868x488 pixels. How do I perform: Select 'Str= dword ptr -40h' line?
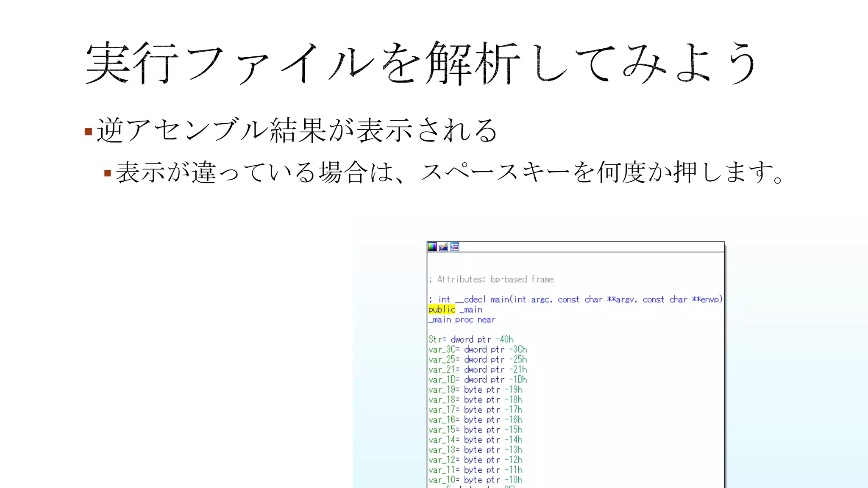click(x=471, y=339)
